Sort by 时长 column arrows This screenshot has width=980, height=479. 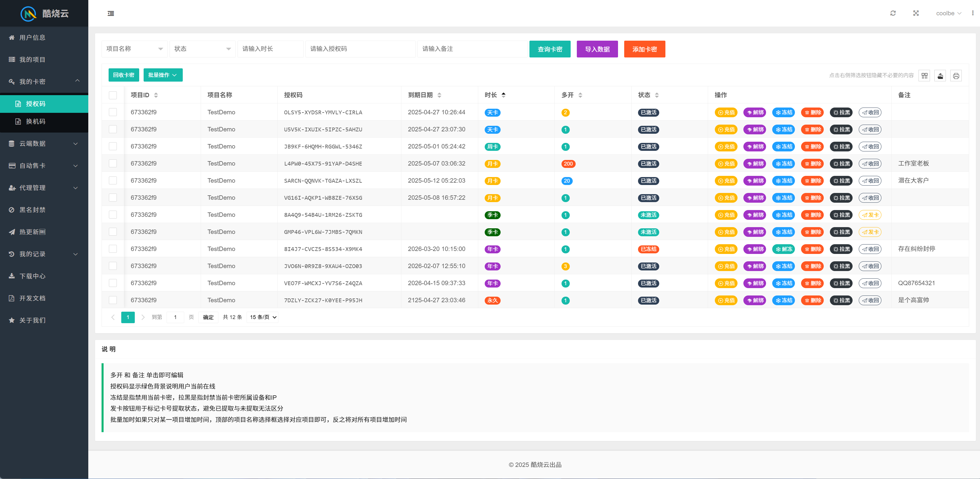[503, 95]
